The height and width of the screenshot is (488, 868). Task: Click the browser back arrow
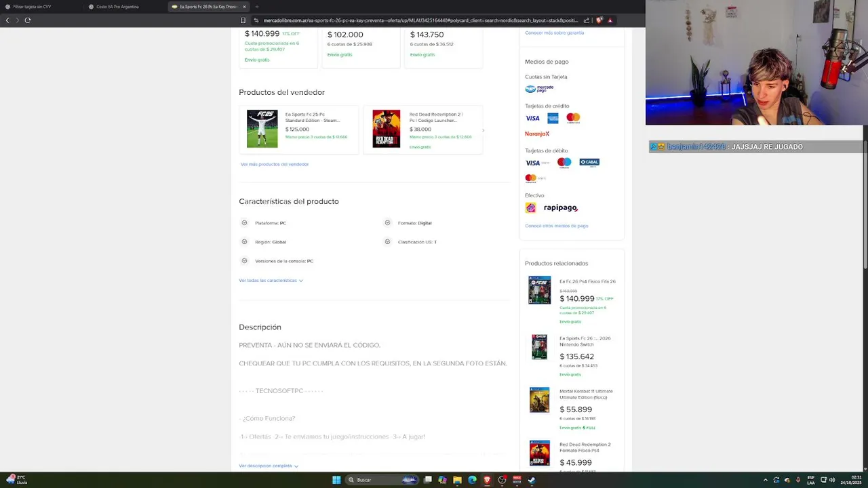pyautogui.click(x=7, y=20)
